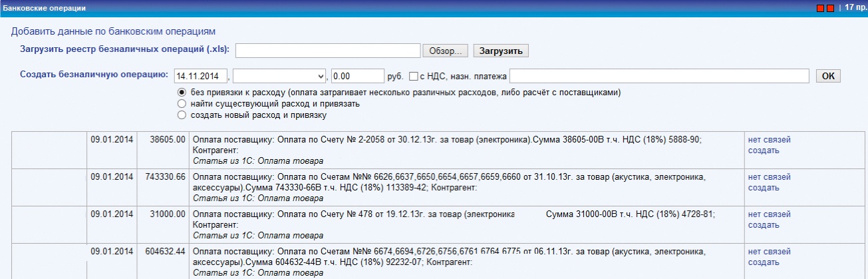Click the date field showing 14.11.2014

click(201, 75)
